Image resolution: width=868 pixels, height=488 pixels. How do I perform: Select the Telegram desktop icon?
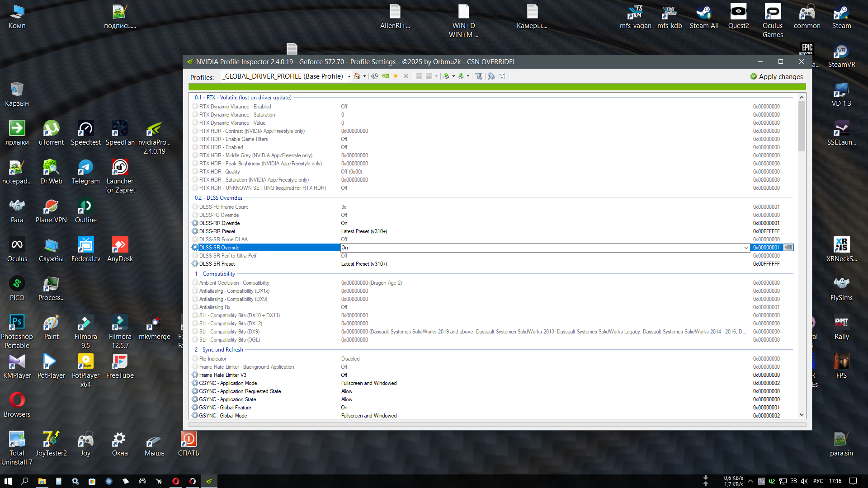tap(85, 172)
